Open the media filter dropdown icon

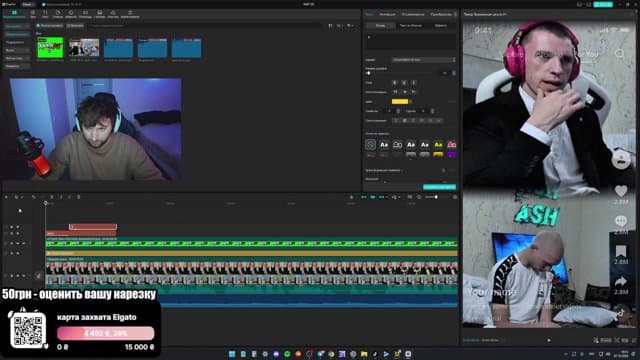pyautogui.click(x=350, y=26)
